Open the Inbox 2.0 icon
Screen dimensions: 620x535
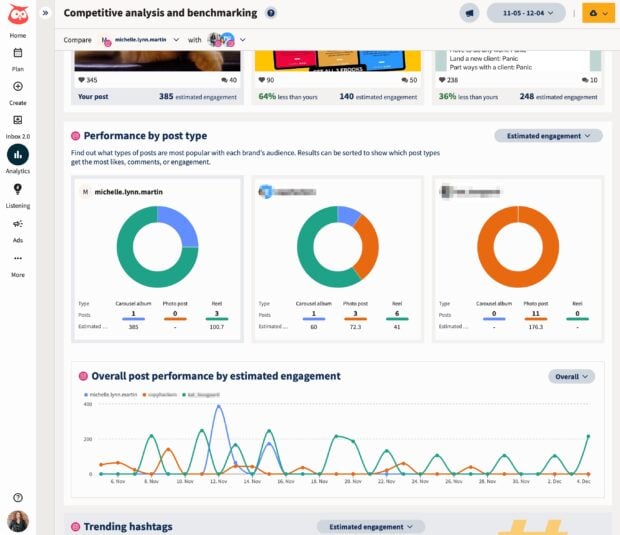tap(18, 120)
